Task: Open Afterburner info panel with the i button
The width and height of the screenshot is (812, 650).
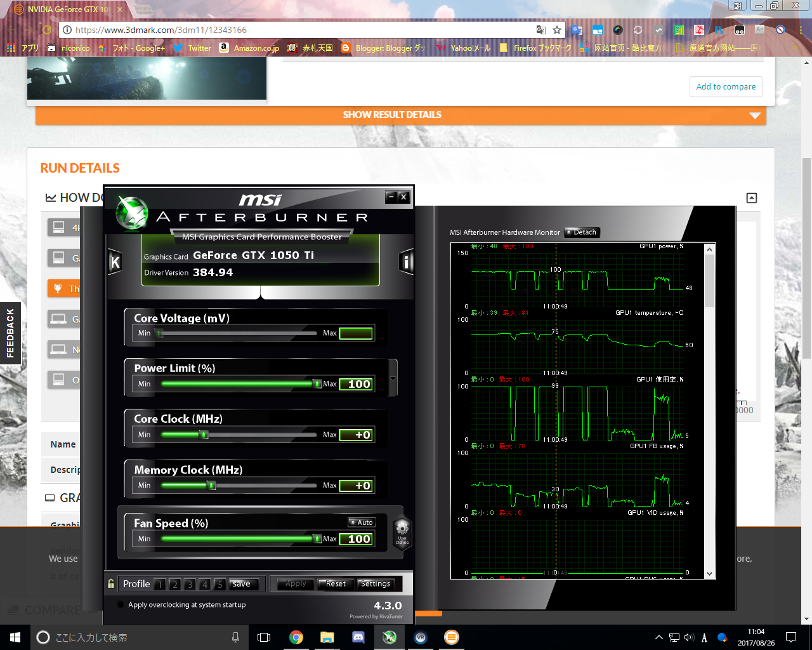Action: tap(406, 262)
